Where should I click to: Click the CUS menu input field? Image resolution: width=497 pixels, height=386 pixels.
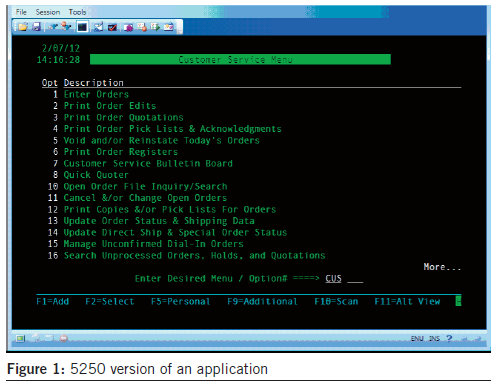(333, 278)
